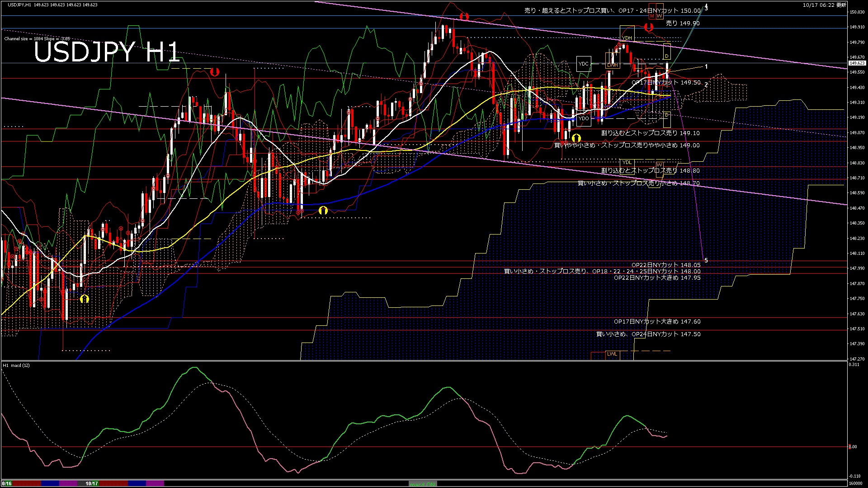Click the H1 macd (12) indicator label
Viewport: 868px width, 488px height.
click(x=16, y=365)
